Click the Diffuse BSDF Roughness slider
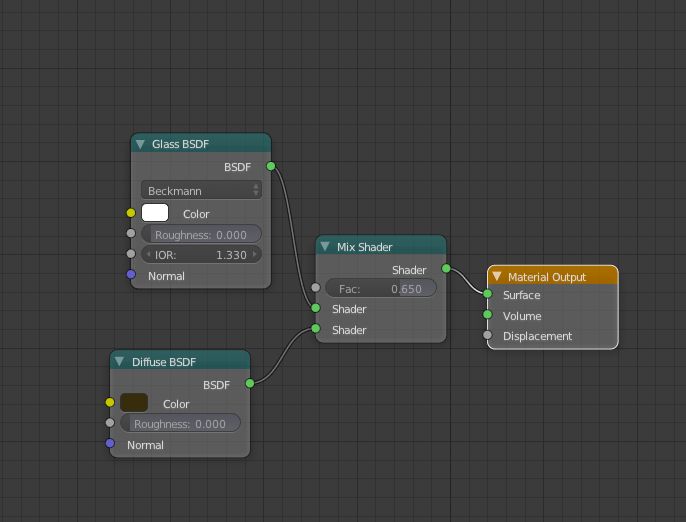The height and width of the screenshot is (522, 686). tap(180, 423)
